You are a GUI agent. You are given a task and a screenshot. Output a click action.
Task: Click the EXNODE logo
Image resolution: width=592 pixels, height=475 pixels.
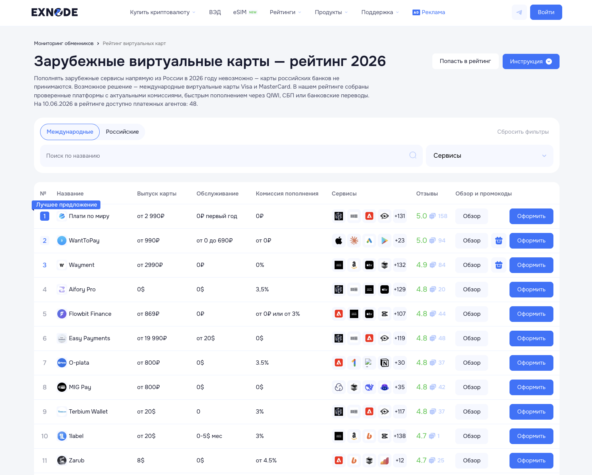coord(54,12)
